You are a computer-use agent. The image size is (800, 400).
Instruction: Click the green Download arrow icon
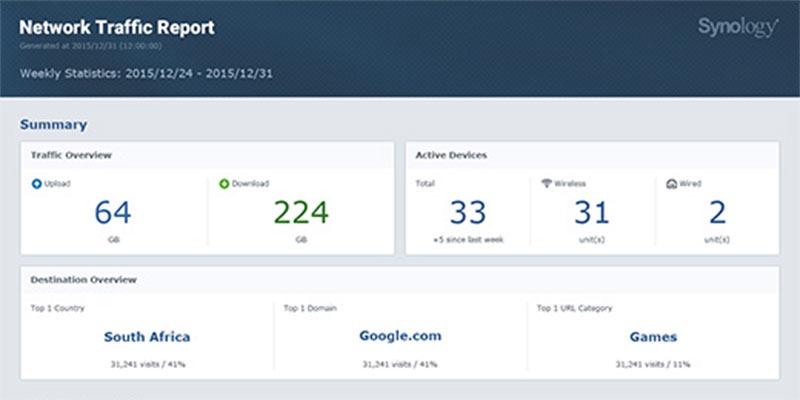tap(224, 184)
